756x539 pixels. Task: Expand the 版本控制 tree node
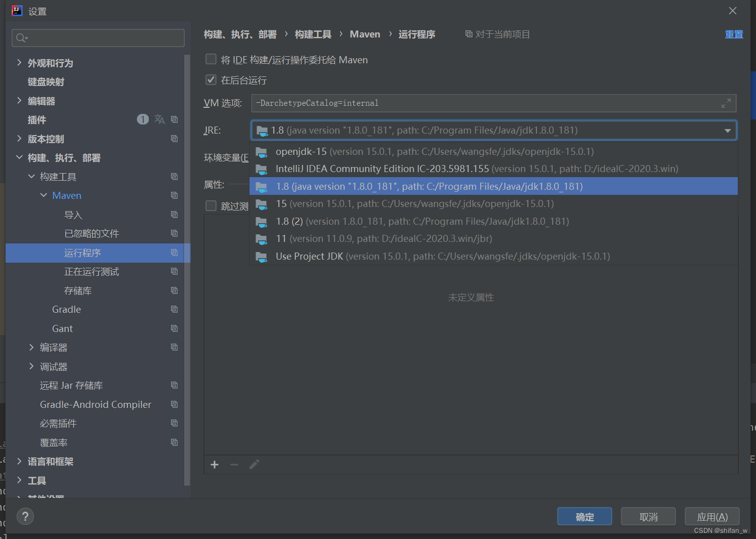pyautogui.click(x=19, y=139)
